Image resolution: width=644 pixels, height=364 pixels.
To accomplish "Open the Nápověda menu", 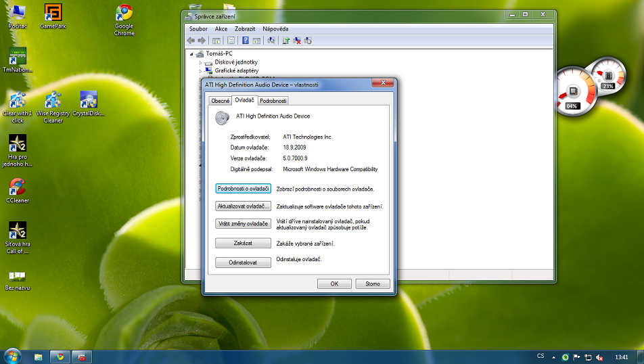I will click(275, 29).
